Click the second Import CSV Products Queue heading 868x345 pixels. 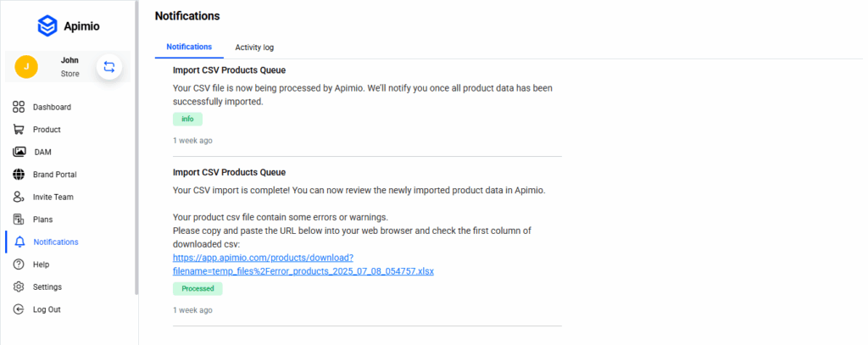click(x=229, y=172)
